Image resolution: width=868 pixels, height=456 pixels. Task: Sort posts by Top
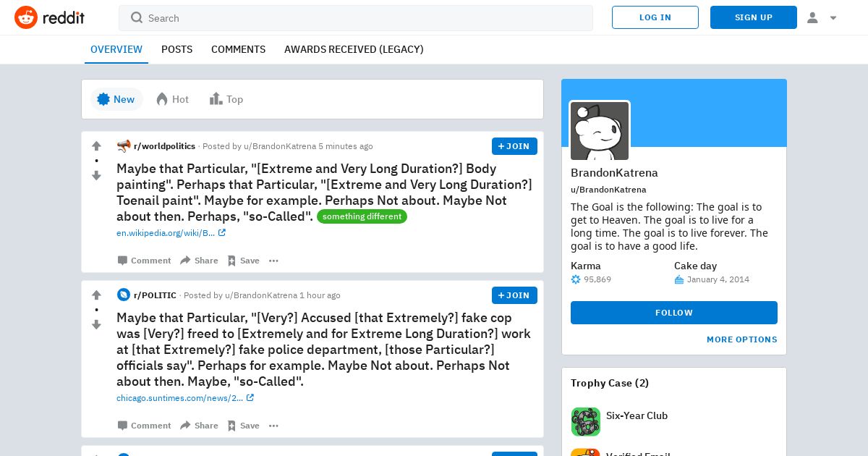pos(226,99)
